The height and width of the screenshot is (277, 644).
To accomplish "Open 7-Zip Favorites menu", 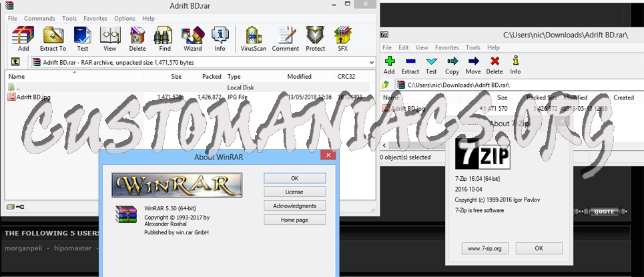I will point(447,47).
